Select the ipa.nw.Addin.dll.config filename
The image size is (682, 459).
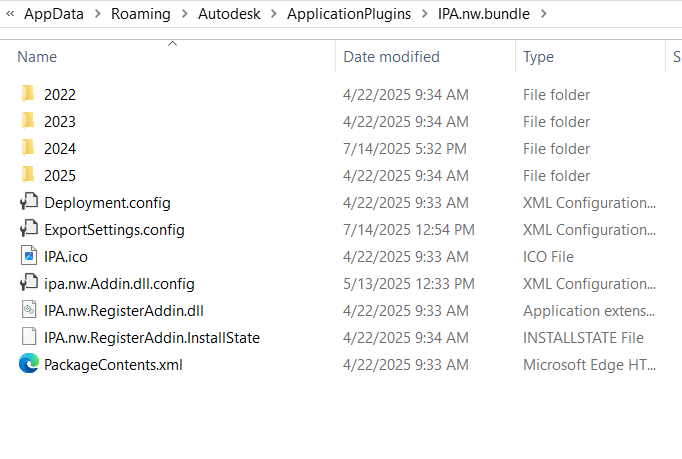pyautogui.click(x=119, y=283)
